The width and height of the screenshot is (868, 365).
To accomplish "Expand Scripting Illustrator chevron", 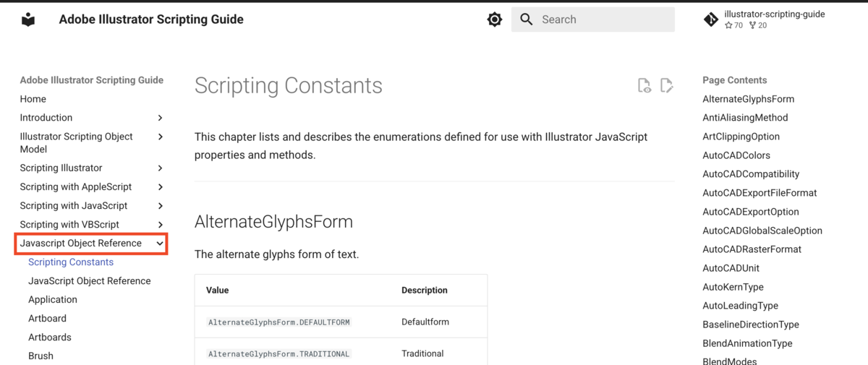I will click(160, 168).
